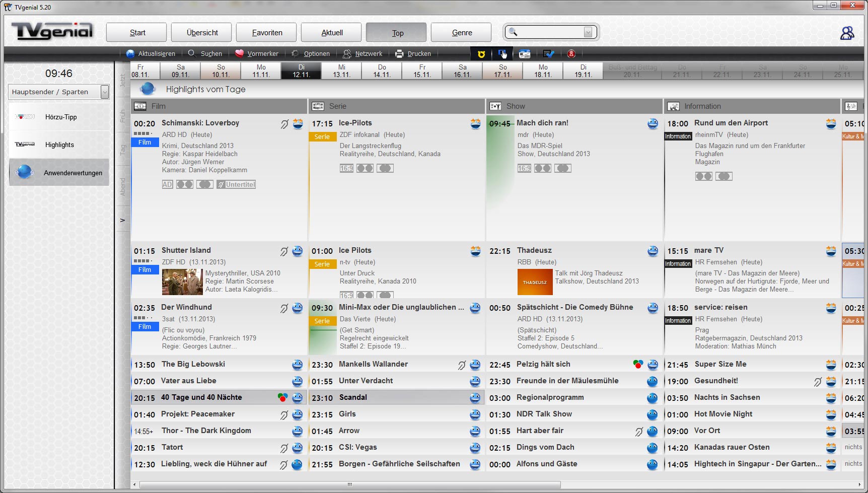Open the Hauptsender / Sparten dropdown
The image size is (868, 493).
click(59, 92)
